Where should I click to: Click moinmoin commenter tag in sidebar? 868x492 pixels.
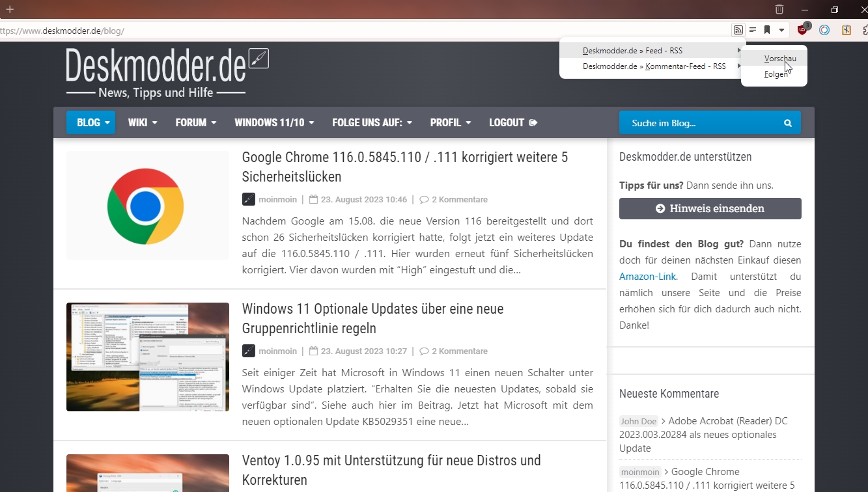click(x=640, y=472)
